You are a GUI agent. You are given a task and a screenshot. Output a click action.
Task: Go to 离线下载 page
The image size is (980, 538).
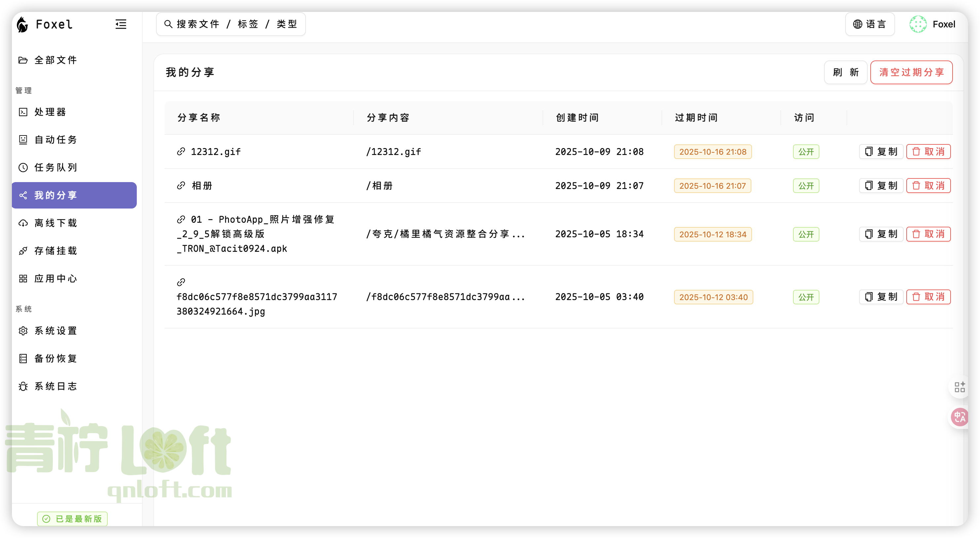pos(56,223)
